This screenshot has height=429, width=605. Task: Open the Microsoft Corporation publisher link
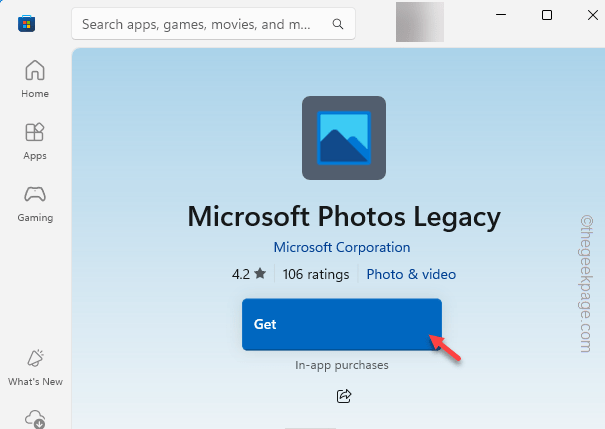click(342, 247)
